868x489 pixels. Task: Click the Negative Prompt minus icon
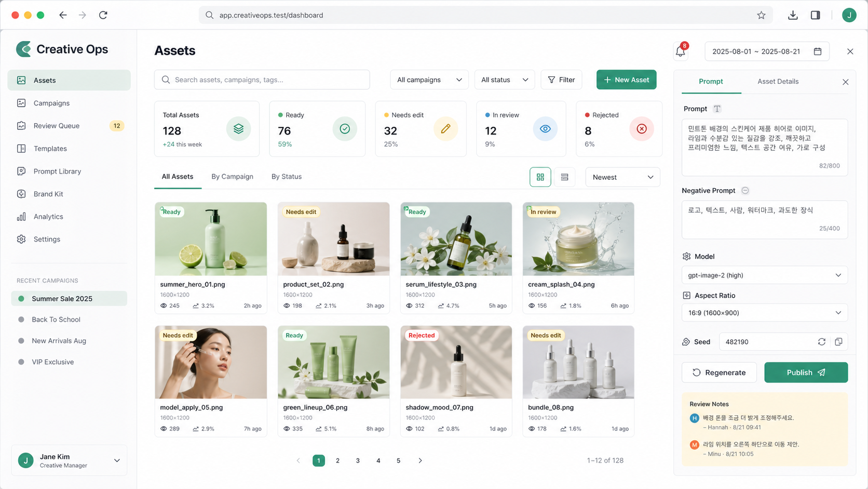(745, 191)
